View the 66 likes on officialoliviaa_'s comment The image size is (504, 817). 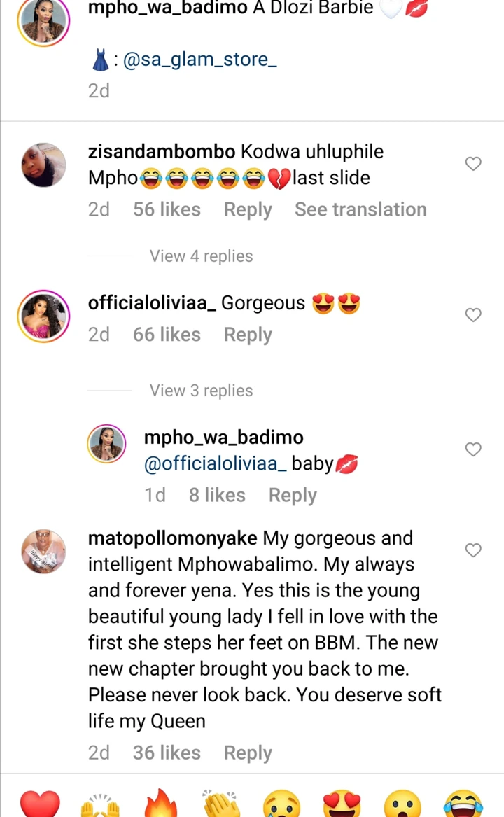(167, 335)
